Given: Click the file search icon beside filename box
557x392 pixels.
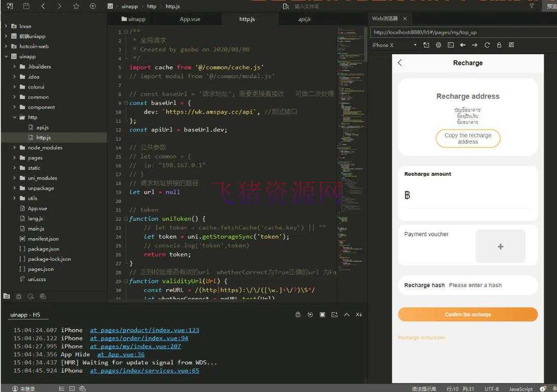Looking at the screenshot, I should pyautogui.click(x=286, y=7).
